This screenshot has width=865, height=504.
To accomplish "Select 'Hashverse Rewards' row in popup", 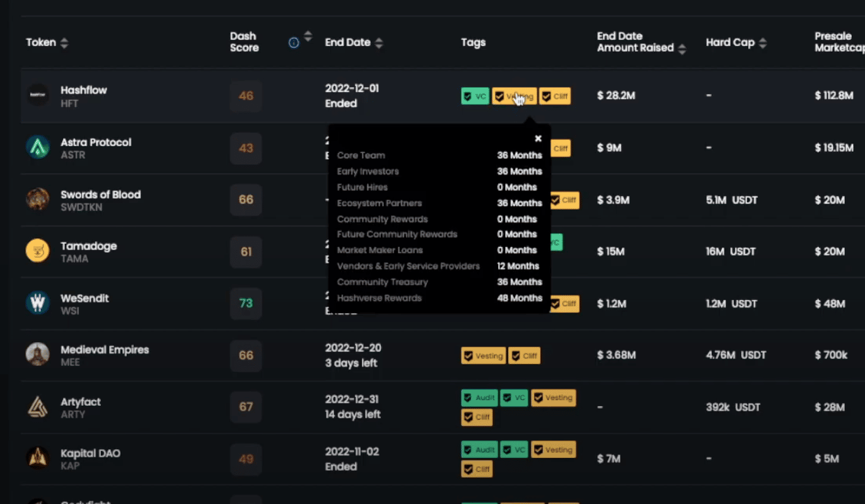I will click(439, 298).
